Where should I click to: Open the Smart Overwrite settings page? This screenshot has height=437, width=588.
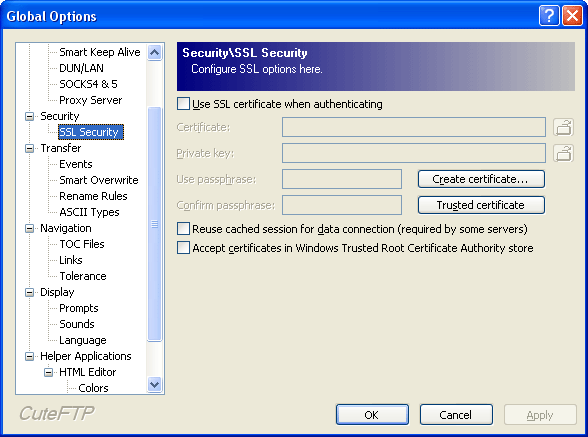99,180
